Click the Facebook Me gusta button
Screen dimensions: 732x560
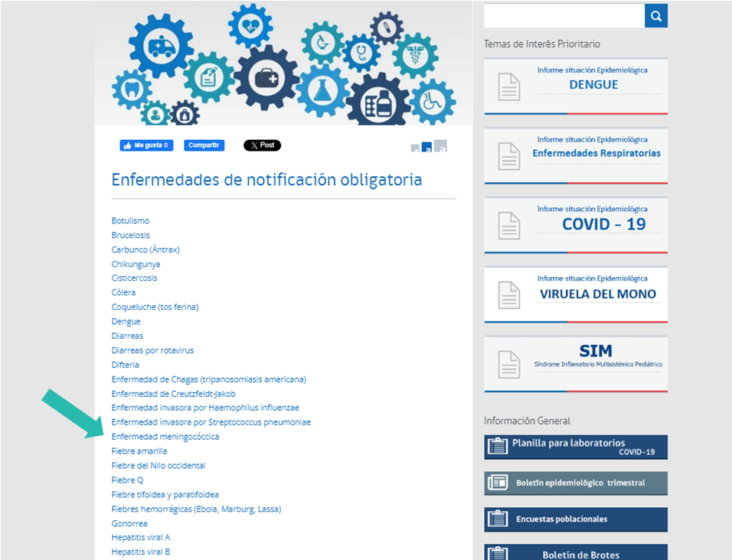[x=146, y=145]
